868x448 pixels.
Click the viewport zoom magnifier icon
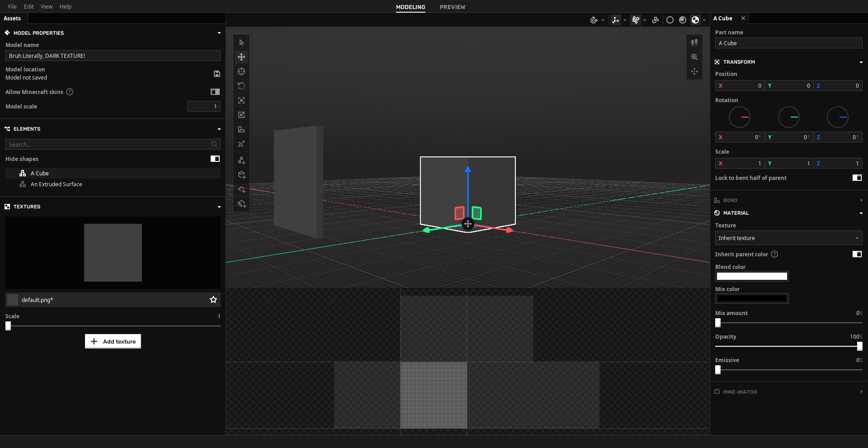pyautogui.click(x=694, y=57)
